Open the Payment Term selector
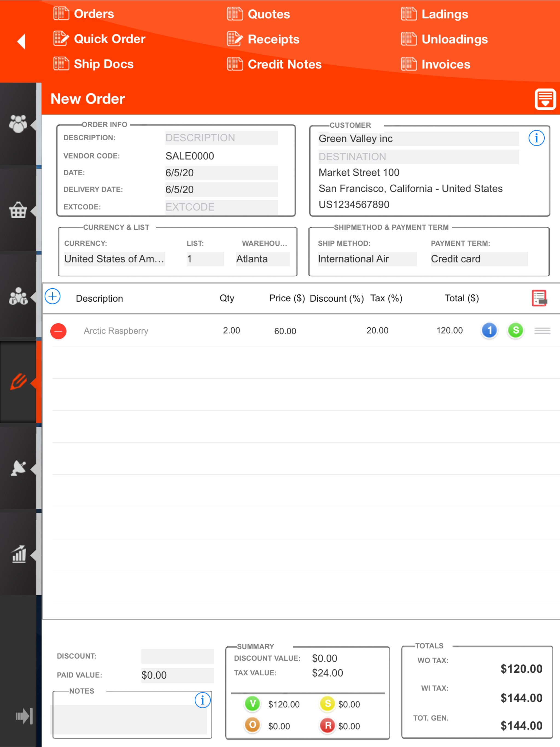Image resolution: width=560 pixels, height=747 pixels. [479, 259]
